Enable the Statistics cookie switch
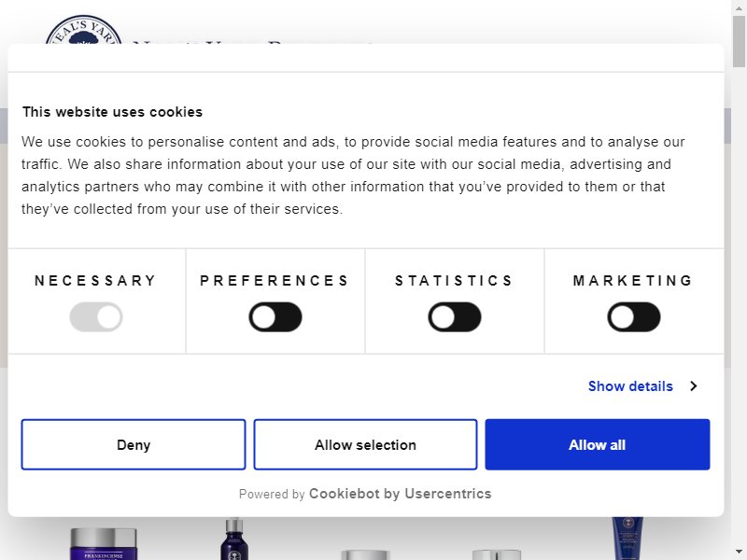747x560 pixels. pyautogui.click(x=455, y=317)
